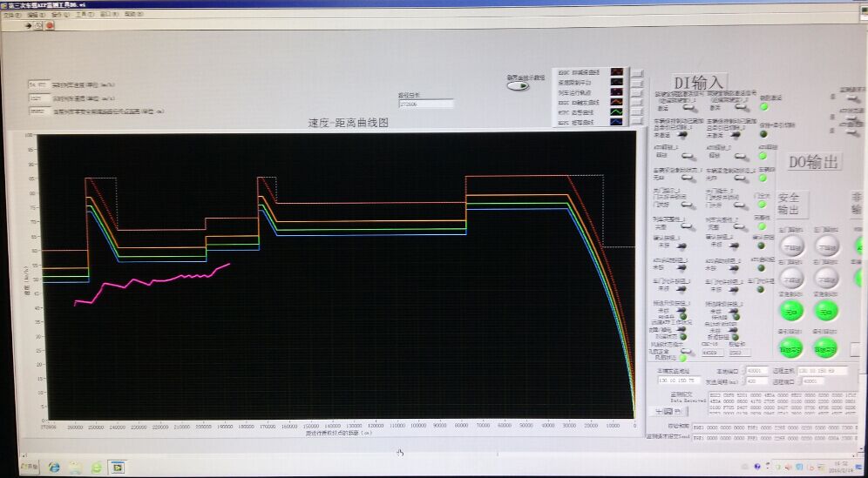868x478 pixels.
Task: Click the green wave curve legend icon
Action: pyautogui.click(x=617, y=111)
